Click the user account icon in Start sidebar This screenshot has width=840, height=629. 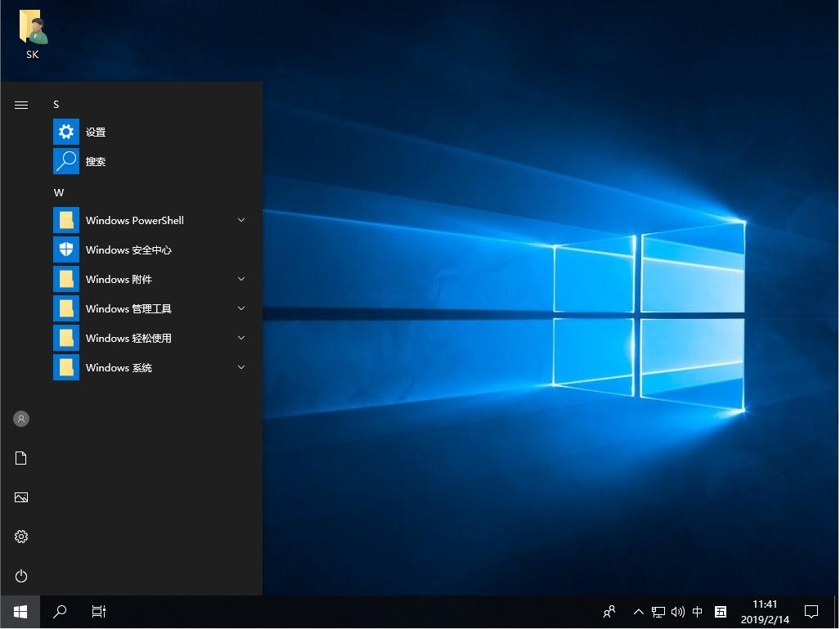[x=20, y=419]
